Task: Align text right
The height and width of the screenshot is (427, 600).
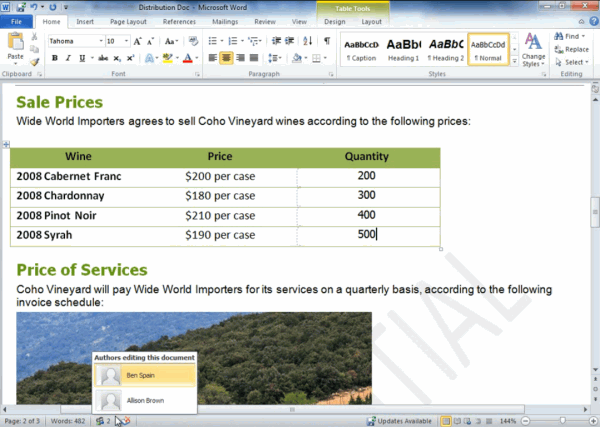Action: click(240, 58)
